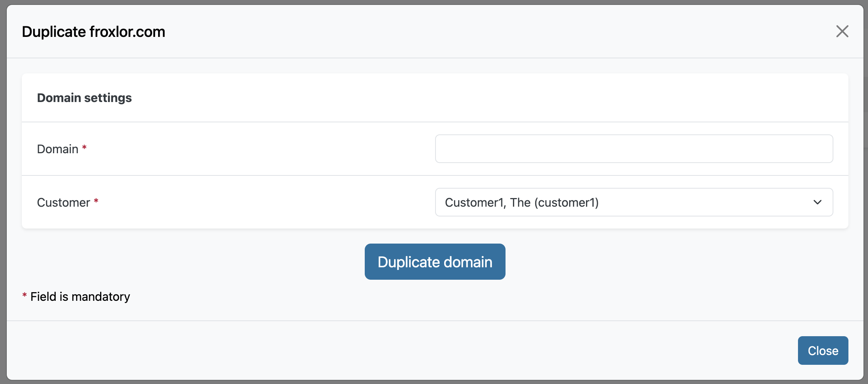
Task: Click froxlor.com in the dialog title
Action: pyautogui.click(x=128, y=32)
